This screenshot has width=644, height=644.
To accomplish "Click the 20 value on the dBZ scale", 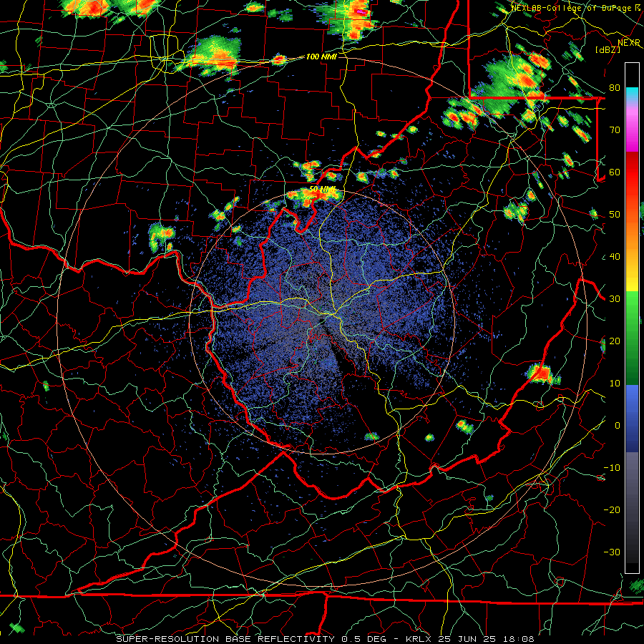I will (615, 341).
